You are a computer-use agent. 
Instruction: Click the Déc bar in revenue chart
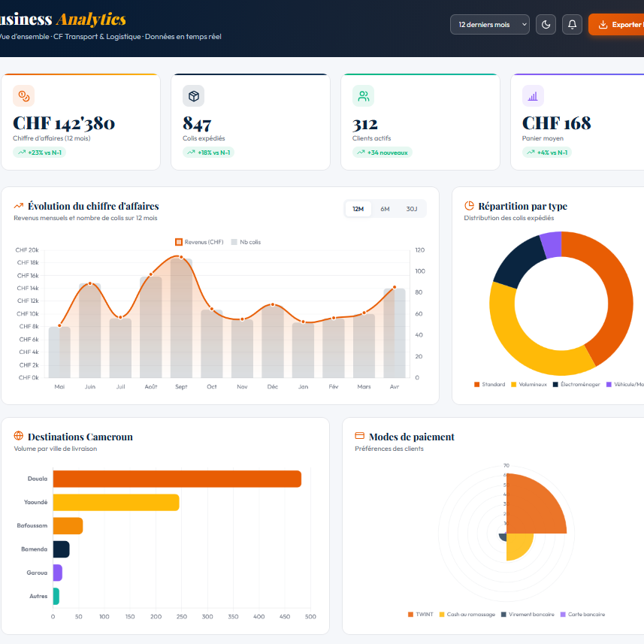click(x=273, y=341)
